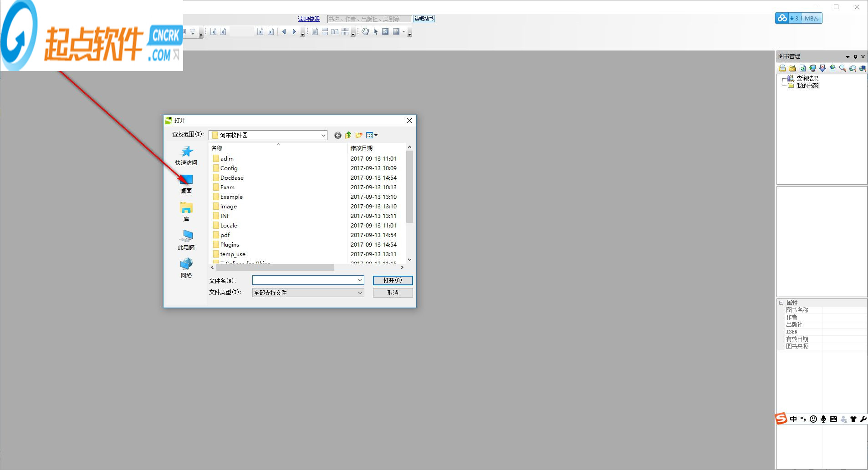Viewport: 868px width, 470px height.
Task: Open 图书管理 panel options dropdown arrow
Action: point(848,56)
